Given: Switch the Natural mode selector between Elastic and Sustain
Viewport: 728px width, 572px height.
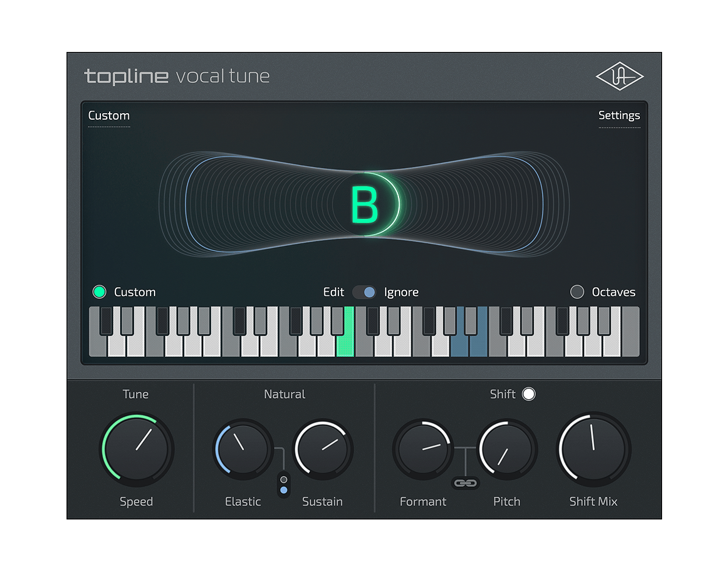Looking at the screenshot, I should [283, 485].
